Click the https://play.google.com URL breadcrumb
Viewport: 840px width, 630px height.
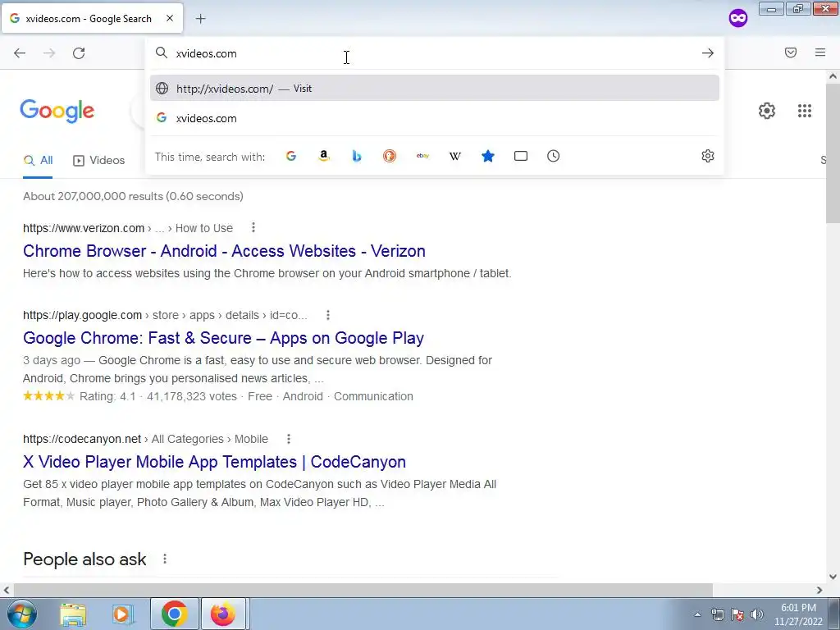(83, 315)
